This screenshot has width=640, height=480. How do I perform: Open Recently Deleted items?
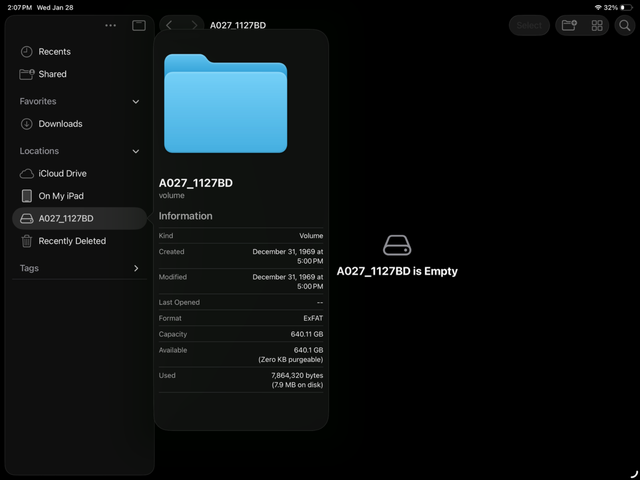click(x=72, y=241)
